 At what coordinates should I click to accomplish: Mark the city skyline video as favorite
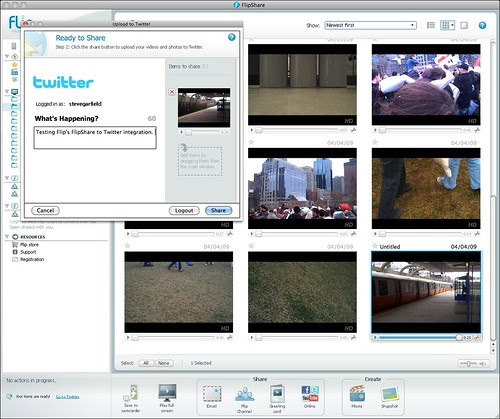(x=251, y=142)
